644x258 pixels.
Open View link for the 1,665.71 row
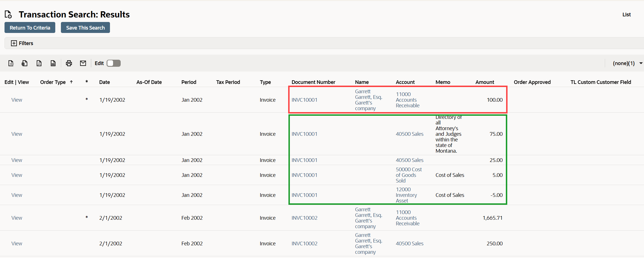pos(17,218)
